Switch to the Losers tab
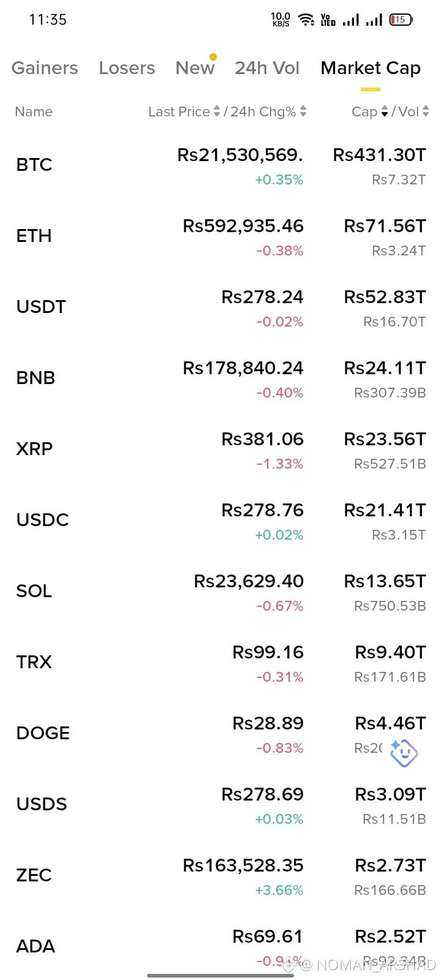The height and width of the screenshot is (980, 441). pos(127,68)
